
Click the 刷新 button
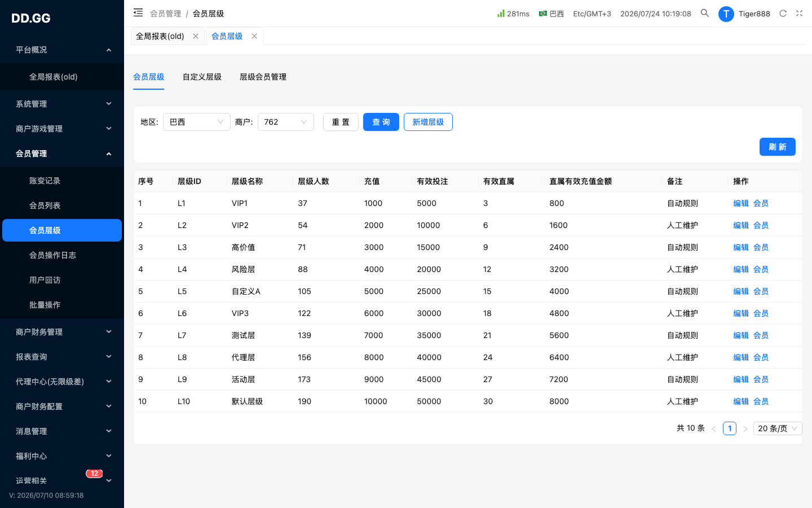[x=778, y=147]
